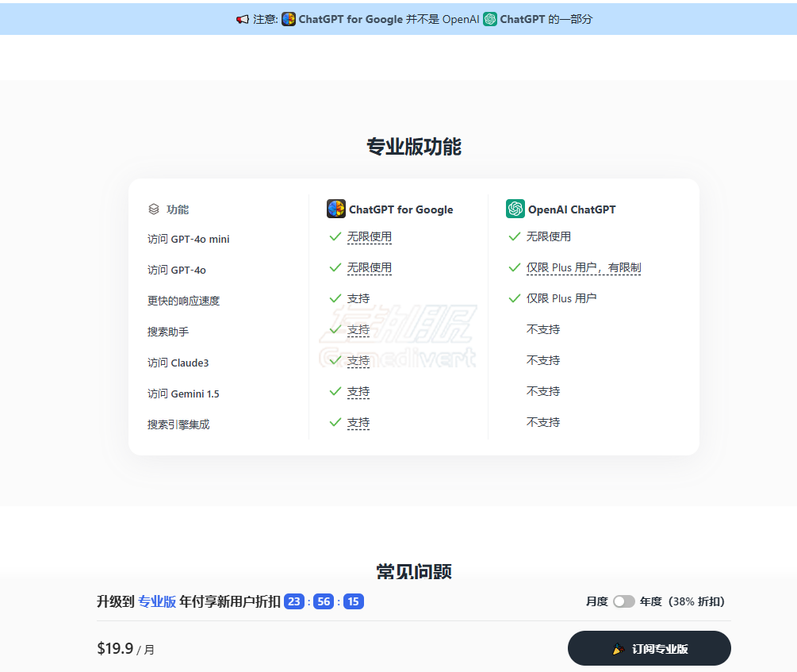Screen dimensions: 797x672
Task: Click the 订阅专业版 subscribe button
Action: point(649,648)
